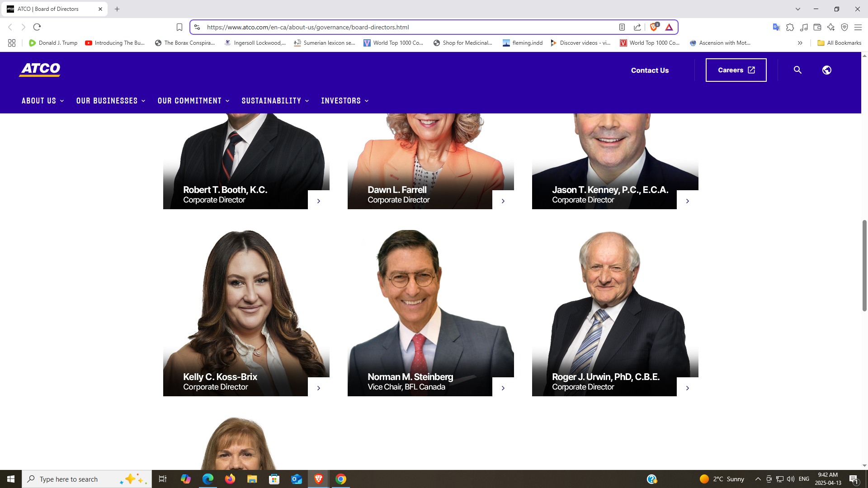Screen dimensions: 868x488
Task: Open the globe language selector icon
Action: coord(827,70)
